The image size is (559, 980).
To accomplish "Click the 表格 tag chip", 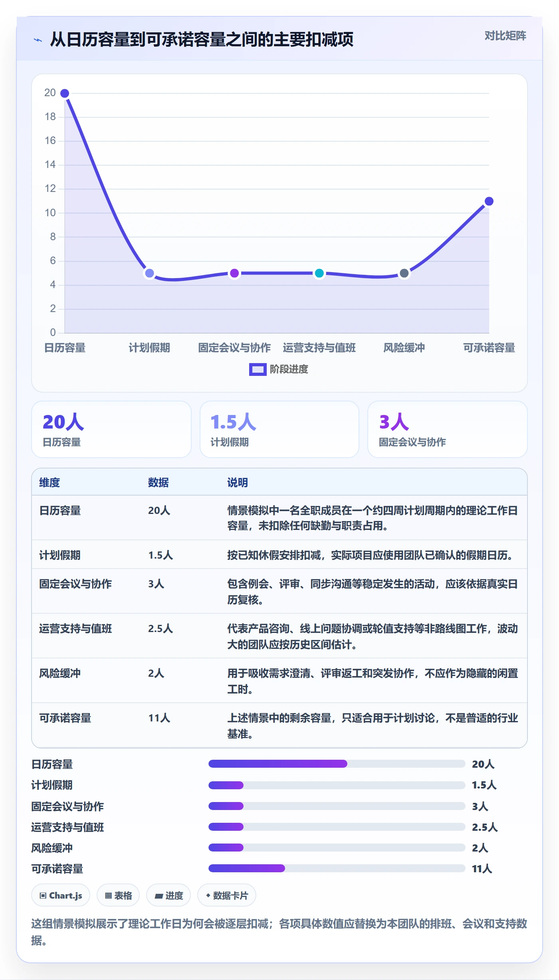I will [118, 895].
